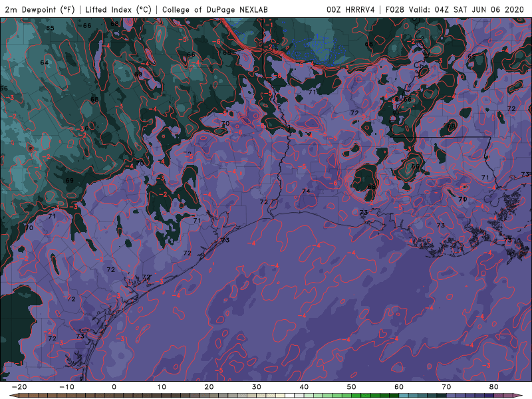Click the "00Z HRRRV4" model run label

click(x=350, y=9)
